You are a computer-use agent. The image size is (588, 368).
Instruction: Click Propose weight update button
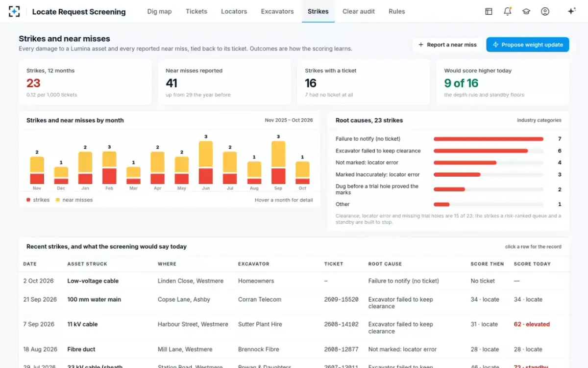click(528, 45)
